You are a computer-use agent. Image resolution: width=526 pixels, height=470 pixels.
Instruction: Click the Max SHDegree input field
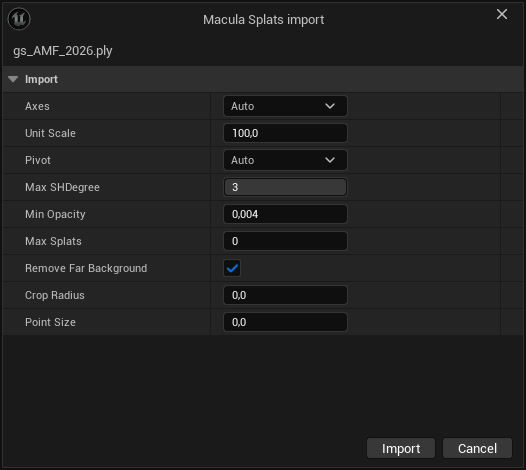click(x=285, y=187)
